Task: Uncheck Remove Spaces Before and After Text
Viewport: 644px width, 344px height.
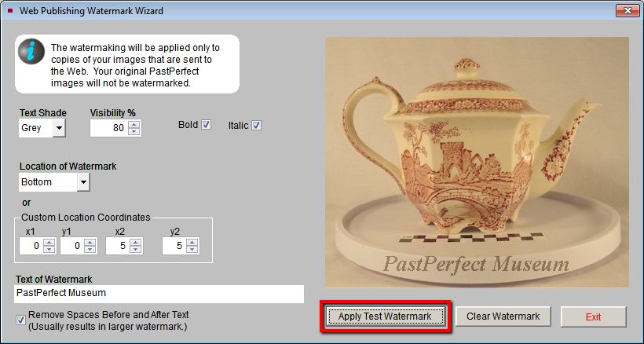Action: pos(20,320)
